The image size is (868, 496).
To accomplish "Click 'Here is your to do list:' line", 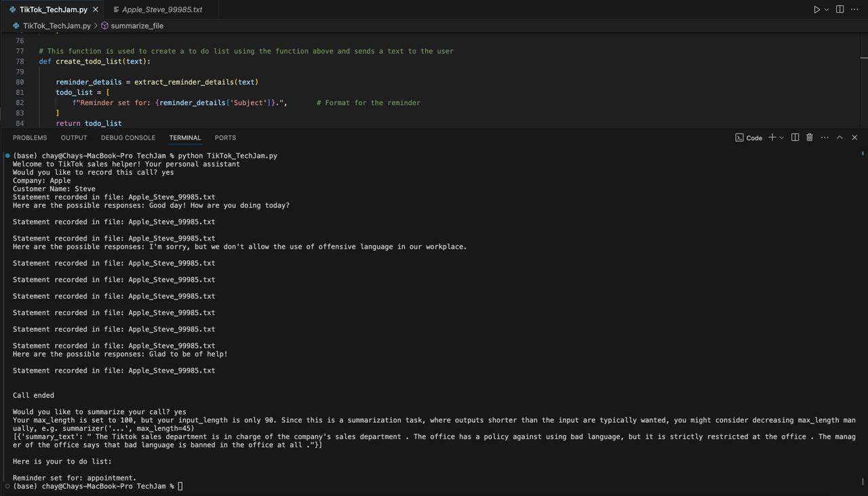I will tap(62, 461).
